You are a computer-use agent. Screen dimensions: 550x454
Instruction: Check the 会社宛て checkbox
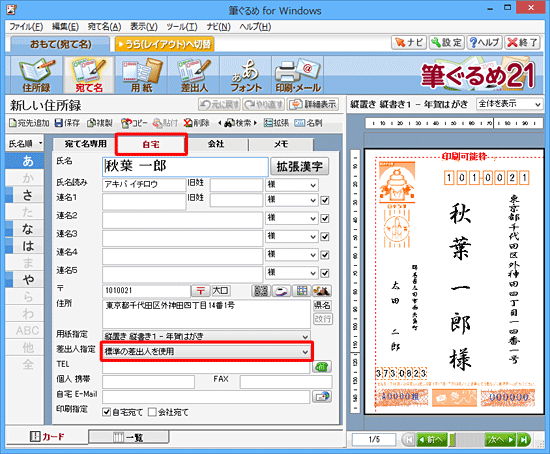152,412
